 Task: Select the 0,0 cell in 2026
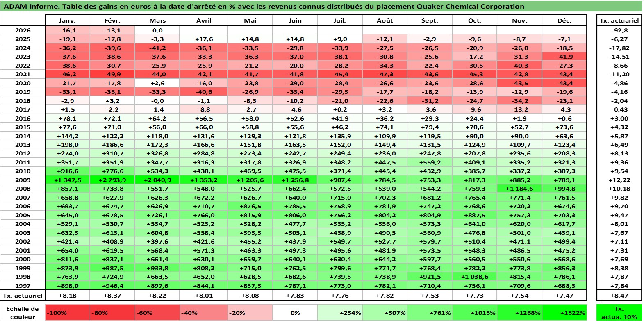pos(157,30)
